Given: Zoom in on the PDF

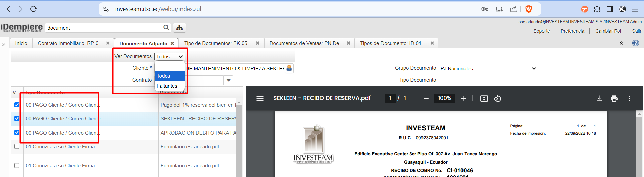Looking at the screenshot, I should 464,98.
